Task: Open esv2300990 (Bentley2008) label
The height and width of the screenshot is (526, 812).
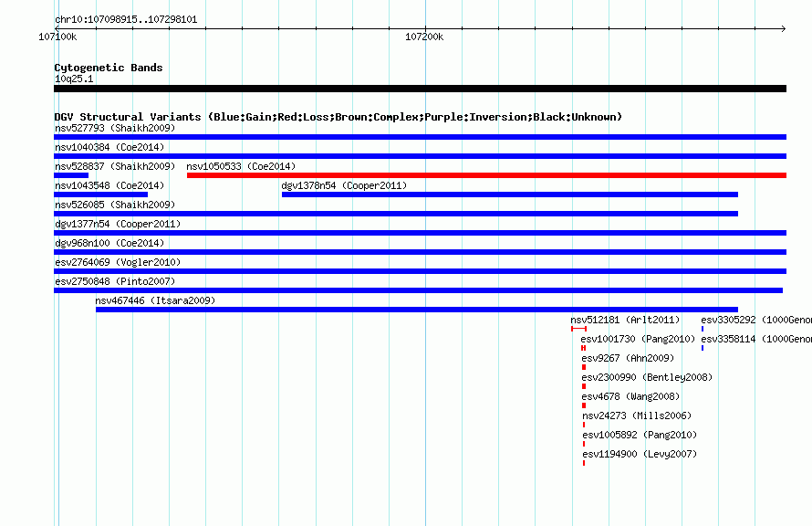Action: point(647,377)
